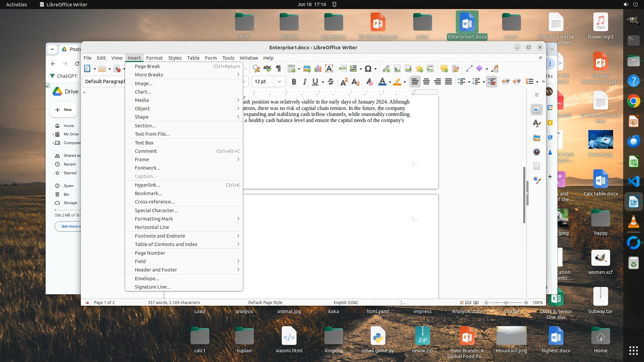
Task: Click the Clear Direct Formatting icon
Action: point(369,81)
